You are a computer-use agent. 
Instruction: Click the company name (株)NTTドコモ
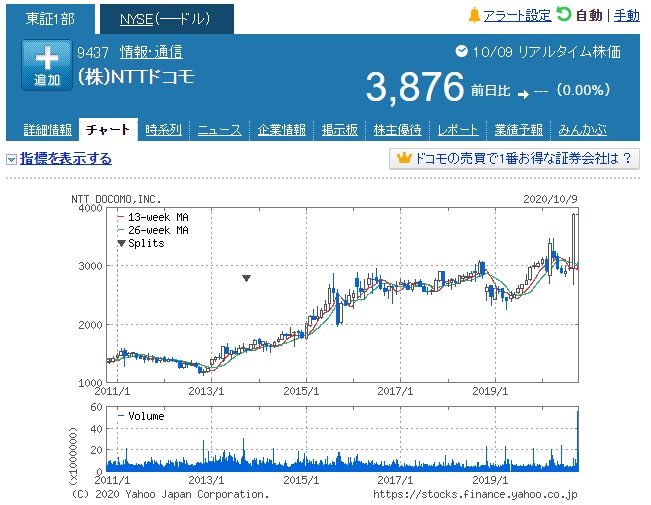pyautogui.click(x=136, y=76)
